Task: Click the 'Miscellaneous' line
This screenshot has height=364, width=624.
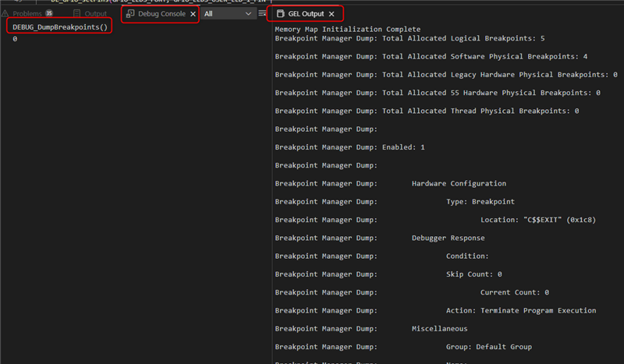Action: tap(371, 329)
